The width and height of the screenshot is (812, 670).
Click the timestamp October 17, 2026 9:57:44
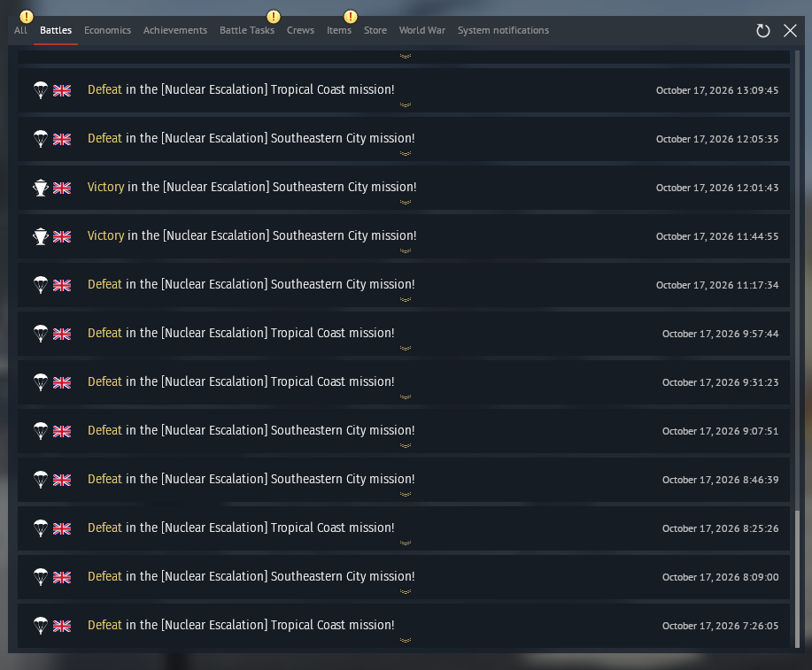point(720,334)
